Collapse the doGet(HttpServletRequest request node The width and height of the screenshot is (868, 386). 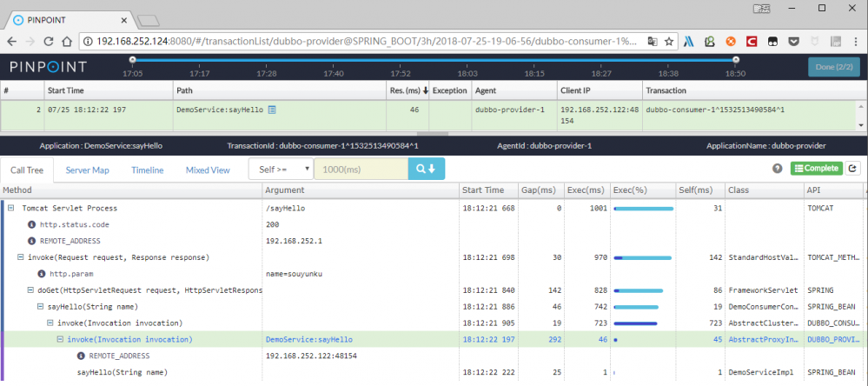[30, 290]
